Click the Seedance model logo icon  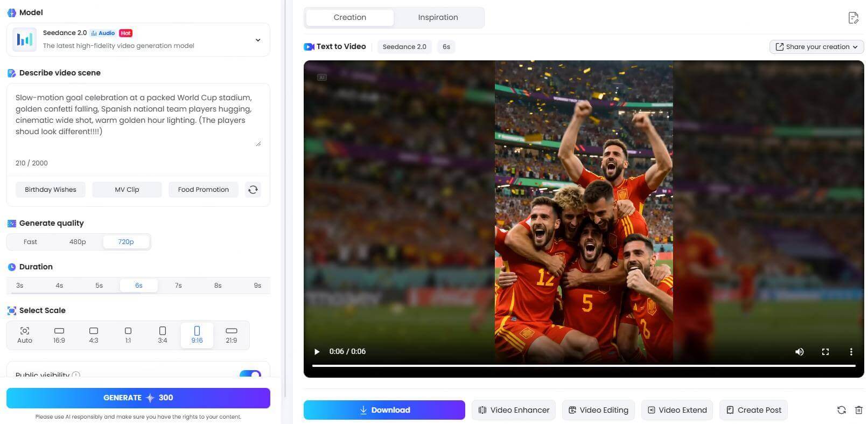24,39
